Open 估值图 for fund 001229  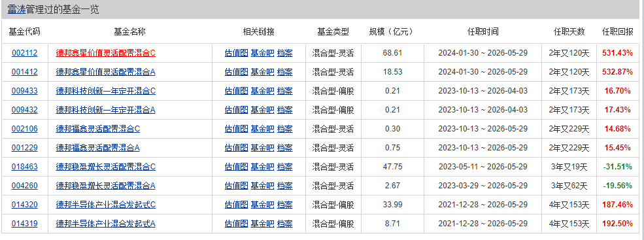236,148
